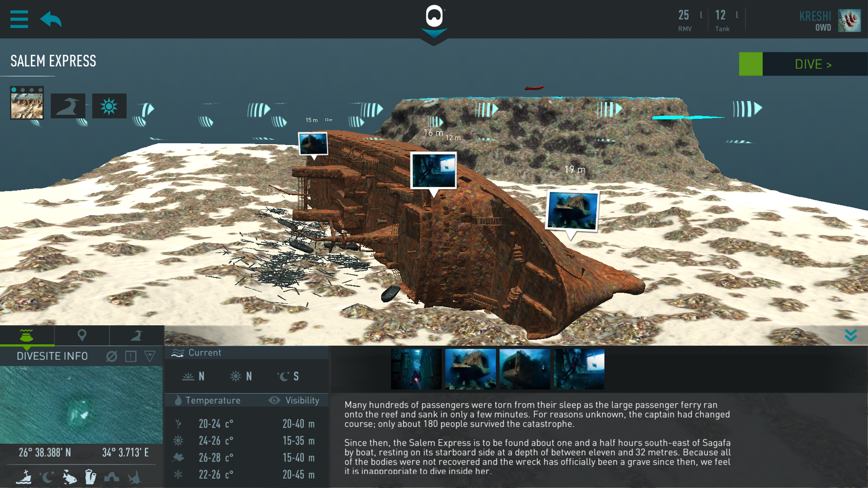Click the shark icon
The width and height of the screenshot is (868, 488).
pyautogui.click(x=134, y=477)
